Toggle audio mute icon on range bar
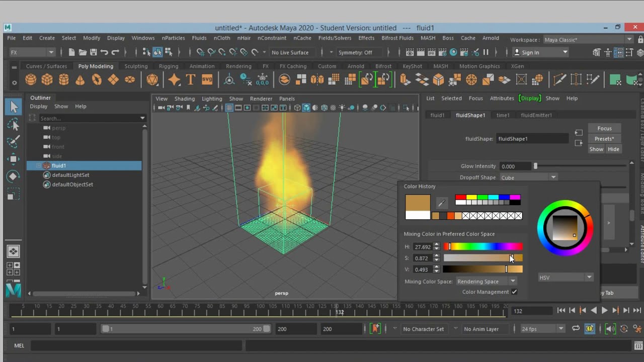 (x=610, y=329)
